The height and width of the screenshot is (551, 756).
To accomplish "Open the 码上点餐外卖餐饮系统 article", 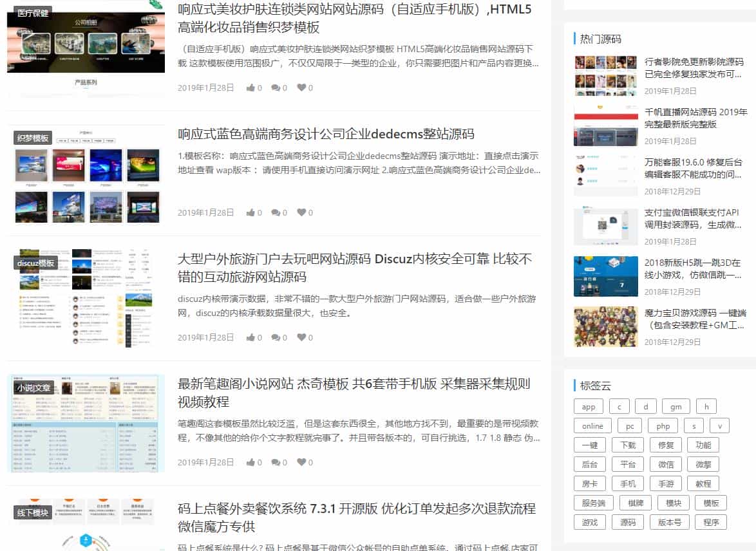I will click(353, 509).
